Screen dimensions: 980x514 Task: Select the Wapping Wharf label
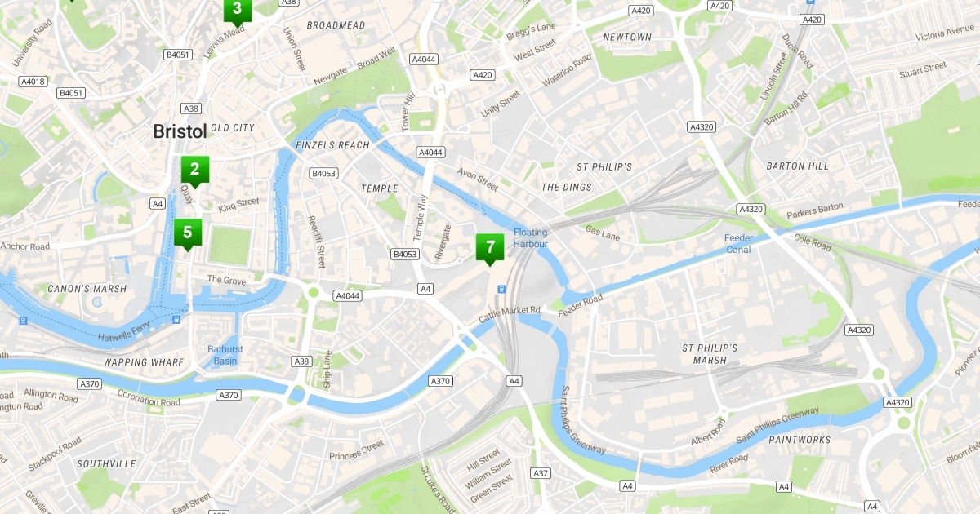(x=137, y=362)
